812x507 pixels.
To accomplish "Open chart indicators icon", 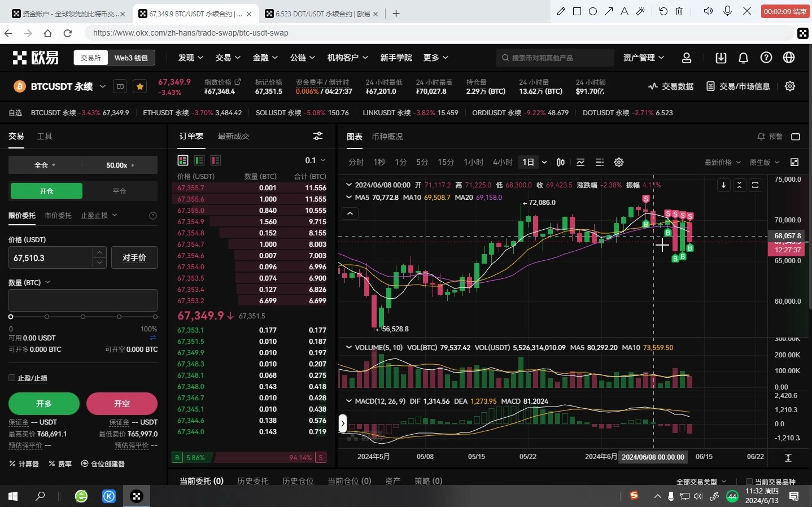I will pyautogui.click(x=580, y=162).
